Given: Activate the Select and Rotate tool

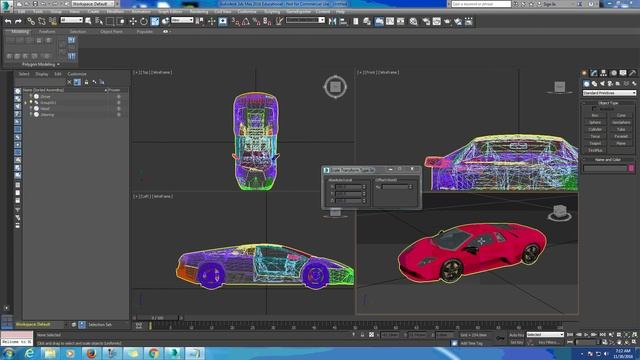Looking at the screenshot, I should 144,21.
